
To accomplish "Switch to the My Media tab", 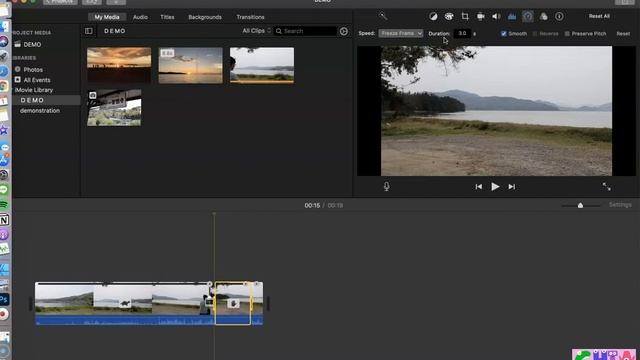I will pyautogui.click(x=107, y=17).
